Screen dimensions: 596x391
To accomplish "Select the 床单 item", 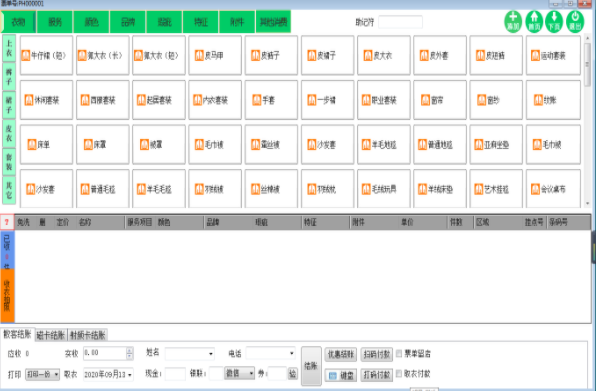I will pos(46,144).
